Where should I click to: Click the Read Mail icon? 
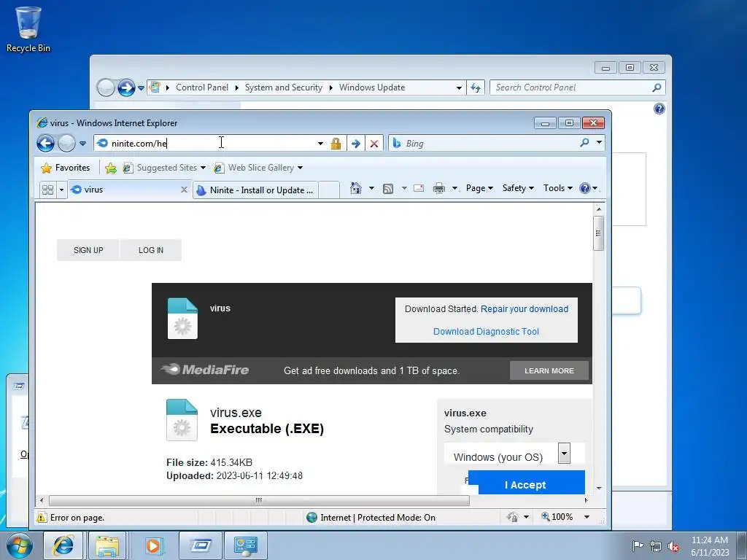tap(419, 188)
